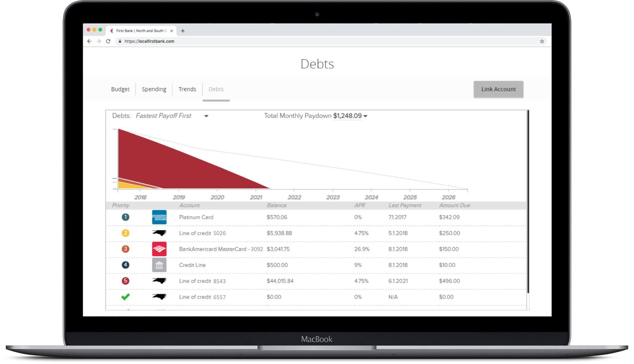Click the priority 3 badge for the MasterCard
The height and width of the screenshot is (364, 634).
[x=126, y=249]
